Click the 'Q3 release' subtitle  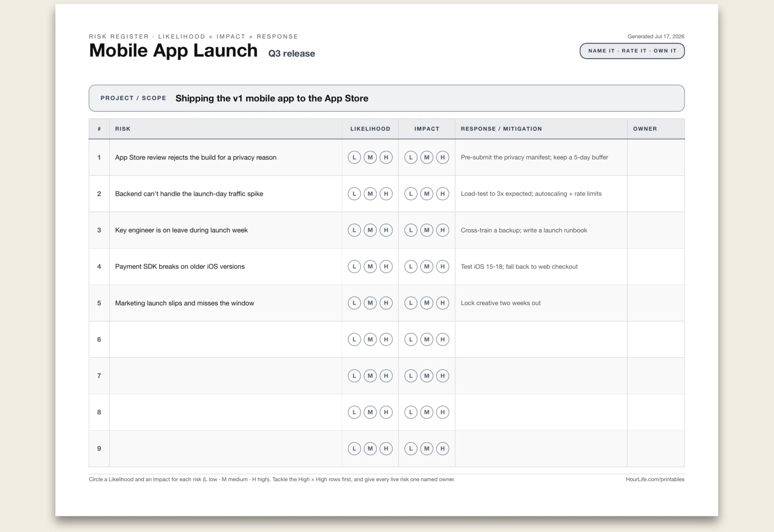(292, 54)
